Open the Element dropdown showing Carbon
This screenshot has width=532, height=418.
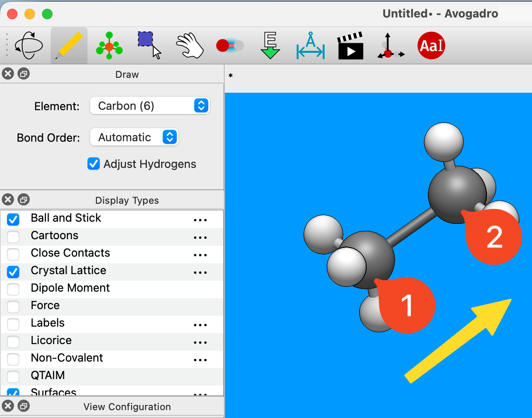(150, 106)
